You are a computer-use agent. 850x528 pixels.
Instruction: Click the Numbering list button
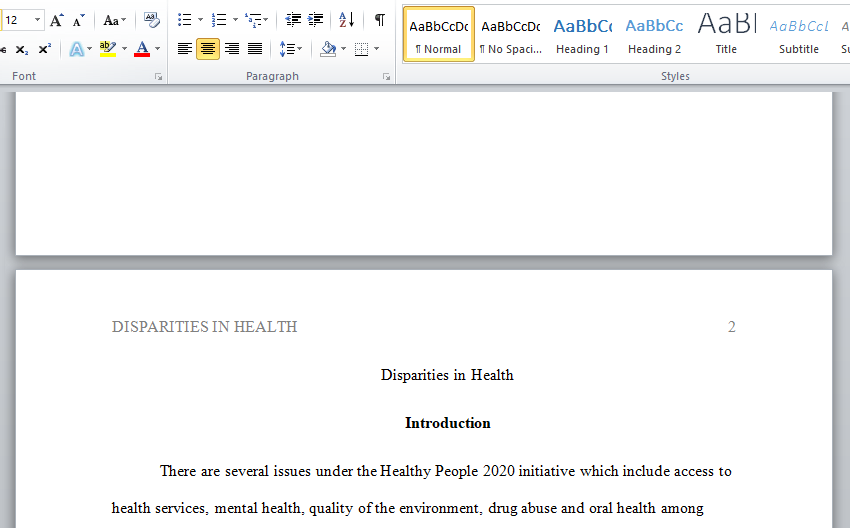click(219, 21)
